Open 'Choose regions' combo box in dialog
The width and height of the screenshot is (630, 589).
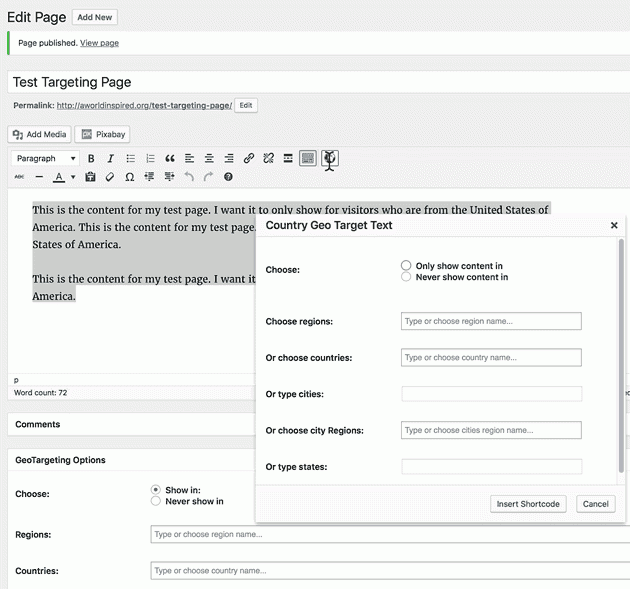491,321
